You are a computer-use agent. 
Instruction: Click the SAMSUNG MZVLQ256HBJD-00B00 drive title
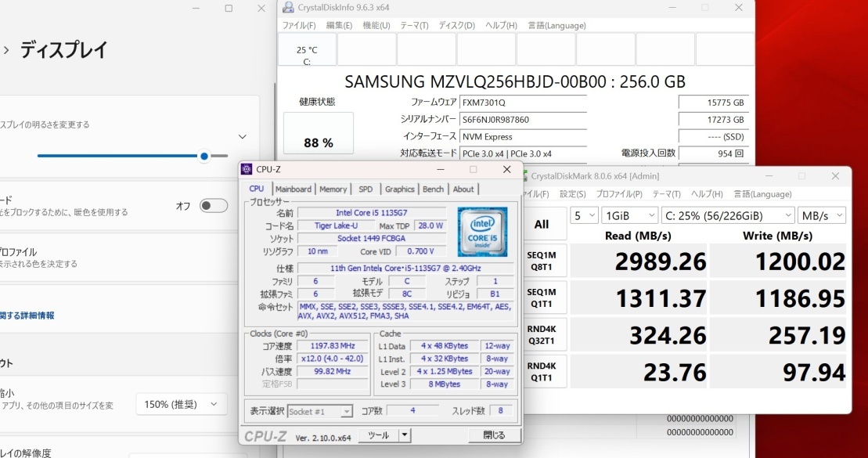pyautogui.click(x=515, y=82)
